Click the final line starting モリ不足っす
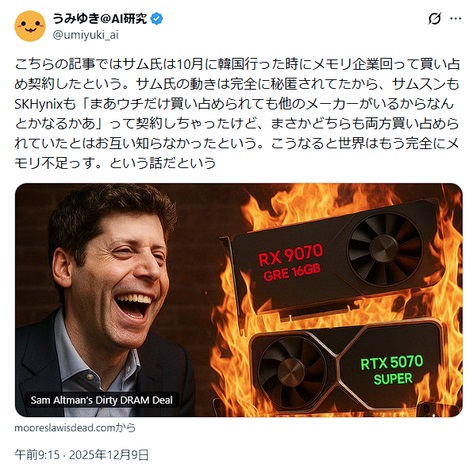 click(115, 163)
